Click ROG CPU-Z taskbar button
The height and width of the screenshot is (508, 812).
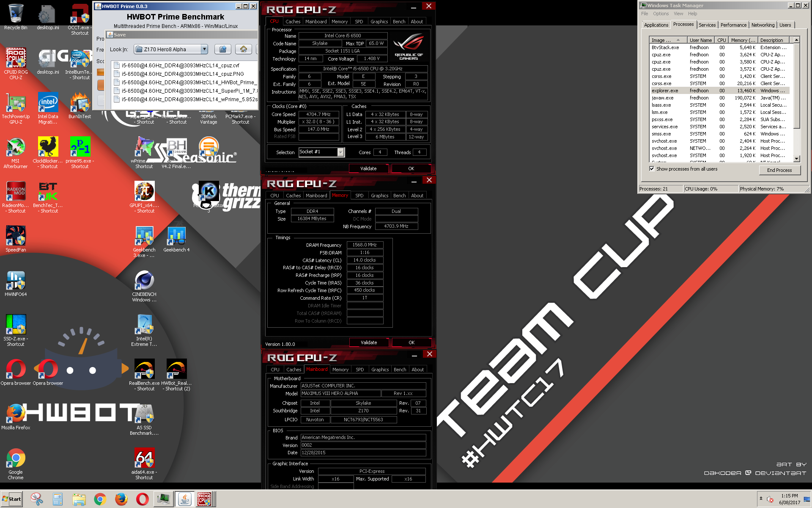[x=205, y=499]
